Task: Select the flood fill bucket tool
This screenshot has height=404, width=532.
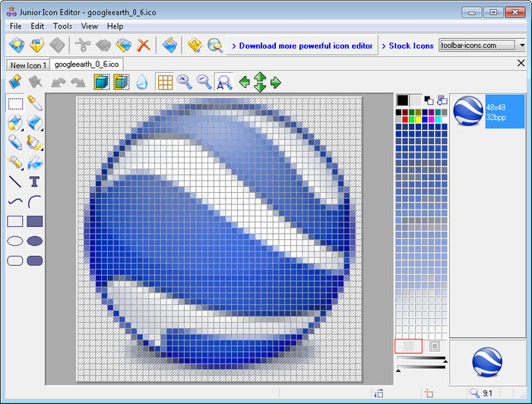Action: [x=35, y=163]
